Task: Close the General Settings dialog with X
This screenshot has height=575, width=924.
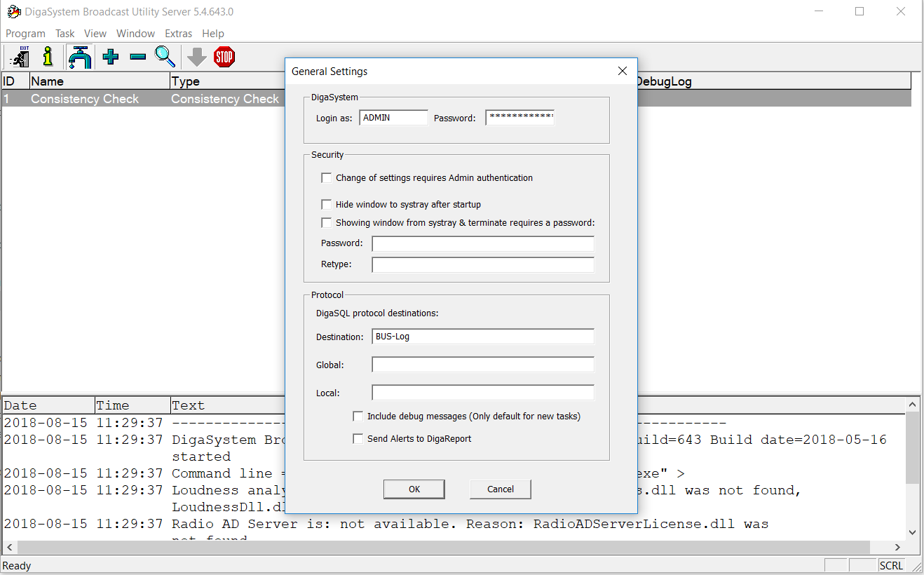Action: coord(622,72)
